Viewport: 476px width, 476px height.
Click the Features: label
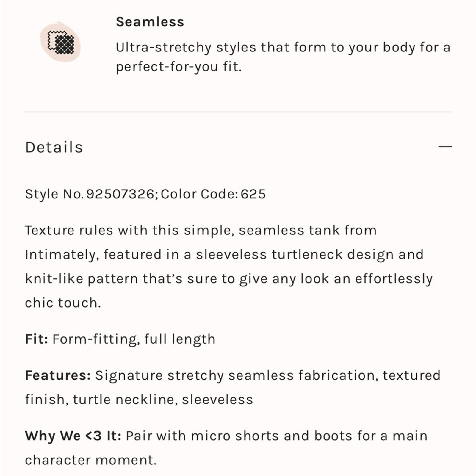pyautogui.click(x=58, y=375)
